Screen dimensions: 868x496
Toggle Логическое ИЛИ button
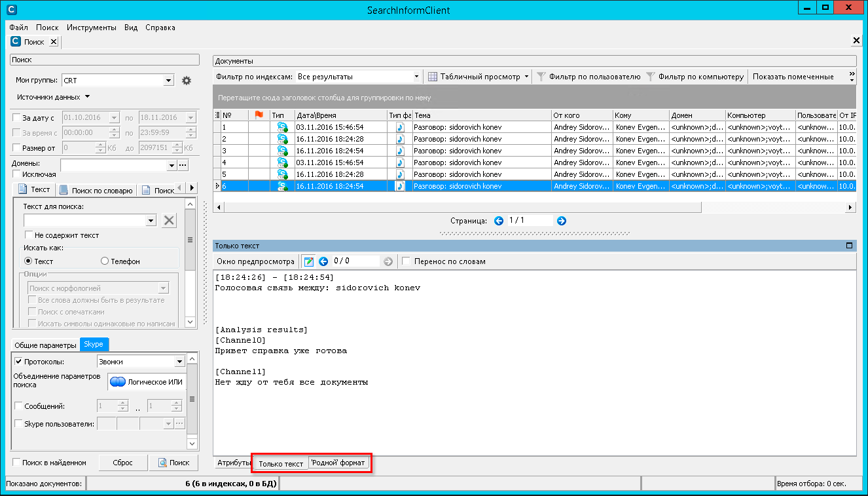147,382
